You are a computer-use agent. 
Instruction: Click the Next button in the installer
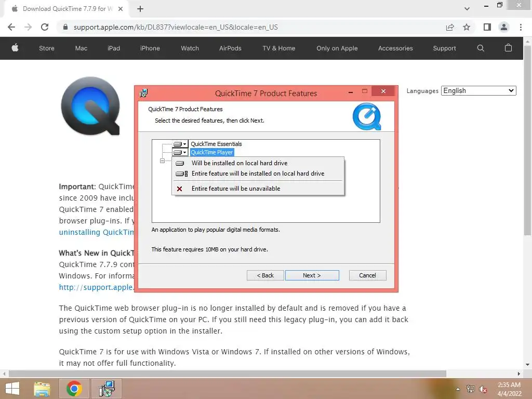tap(312, 275)
